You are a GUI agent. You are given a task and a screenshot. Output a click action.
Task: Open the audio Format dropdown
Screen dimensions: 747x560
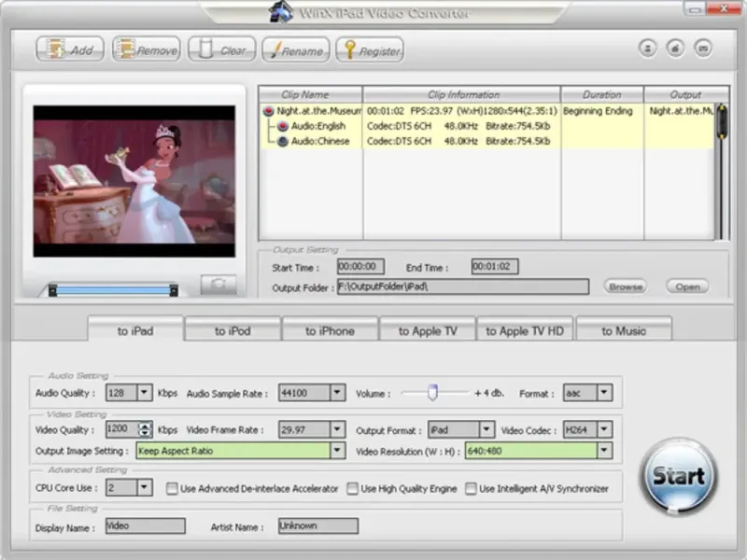604,393
